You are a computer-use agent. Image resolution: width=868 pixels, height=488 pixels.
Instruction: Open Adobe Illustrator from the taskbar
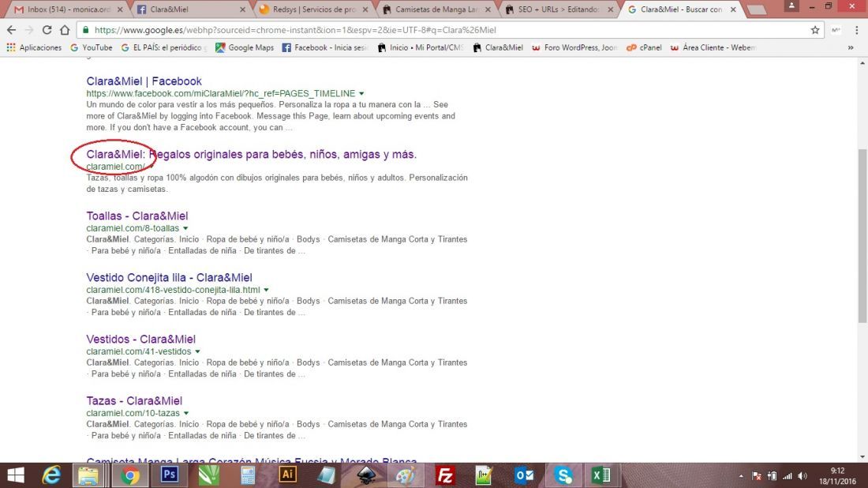point(287,475)
